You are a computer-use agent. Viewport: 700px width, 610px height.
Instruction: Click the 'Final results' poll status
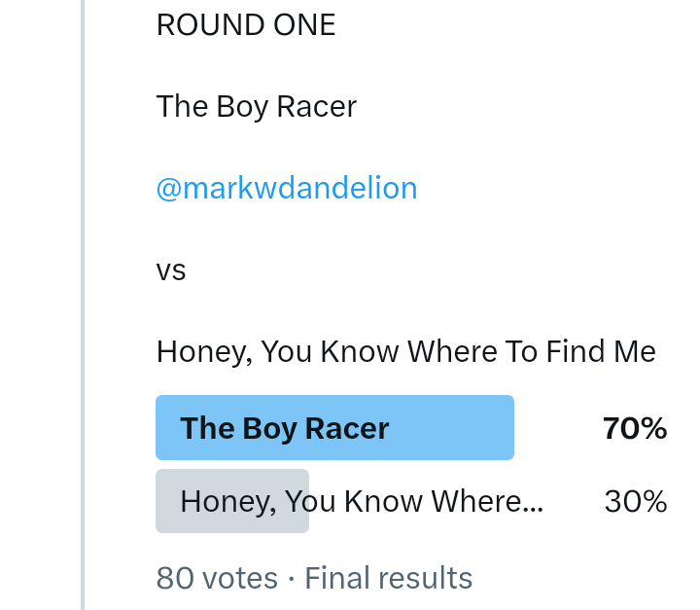click(x=389, y=578)
